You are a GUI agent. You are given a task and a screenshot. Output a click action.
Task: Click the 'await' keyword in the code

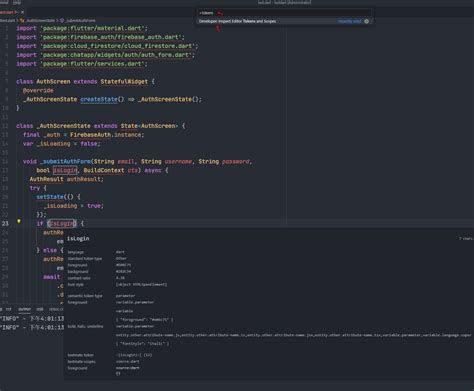coord(51,277)
